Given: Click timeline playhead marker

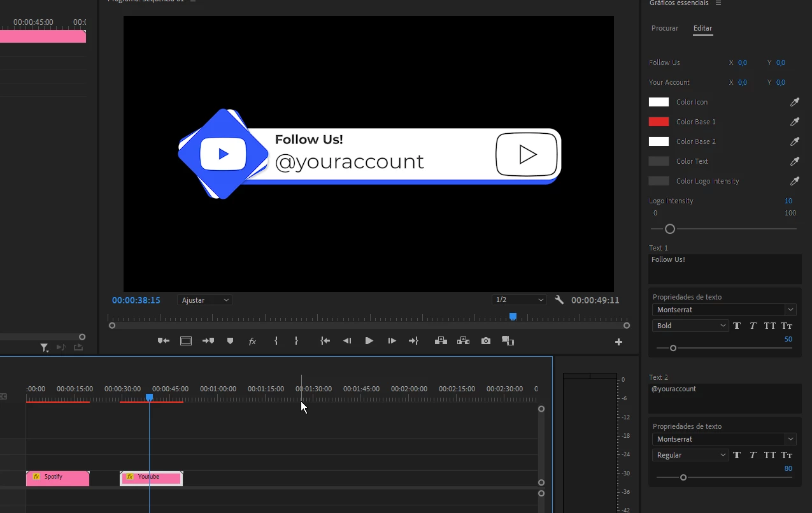Looking at the screenshot, I should tap(149, 397).
